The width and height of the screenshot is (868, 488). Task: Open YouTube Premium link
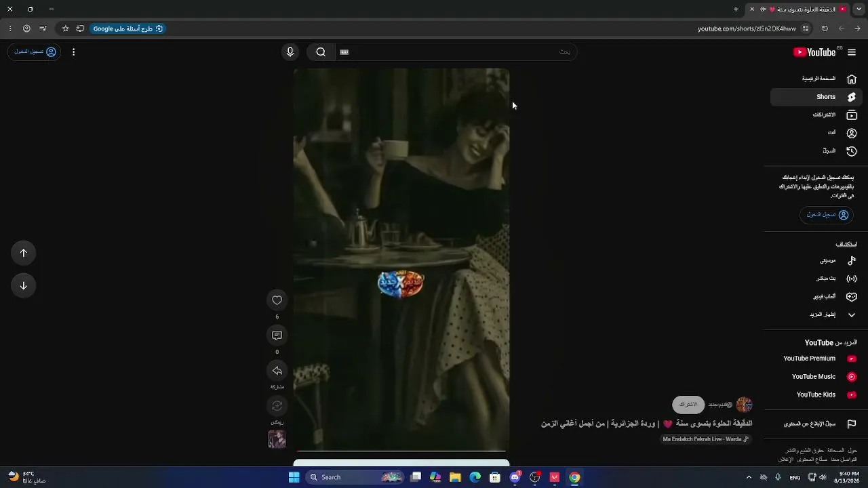tap(816, 359)
